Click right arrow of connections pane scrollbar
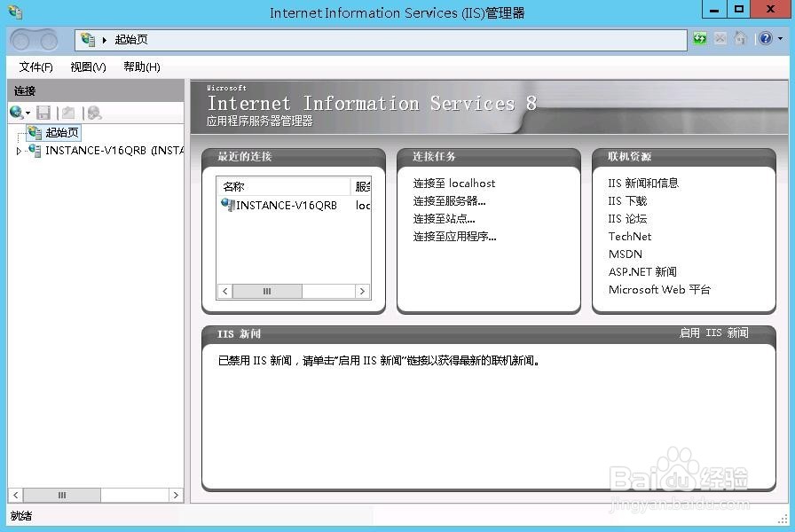This screenshot has height=532, width=795. tap(176, 495)
